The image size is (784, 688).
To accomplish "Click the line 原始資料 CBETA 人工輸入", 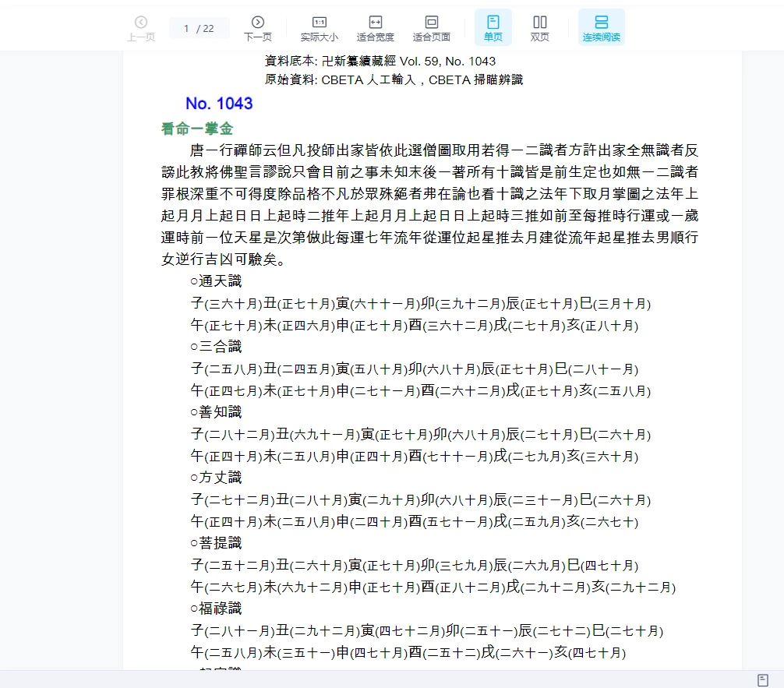I will click(394, 79).
